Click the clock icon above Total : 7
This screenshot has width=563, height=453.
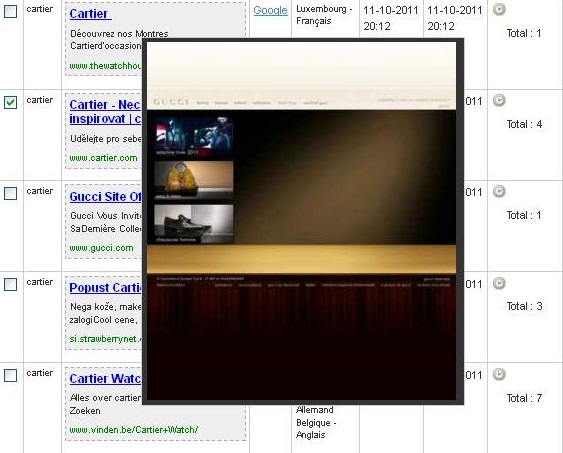(499, 374)
